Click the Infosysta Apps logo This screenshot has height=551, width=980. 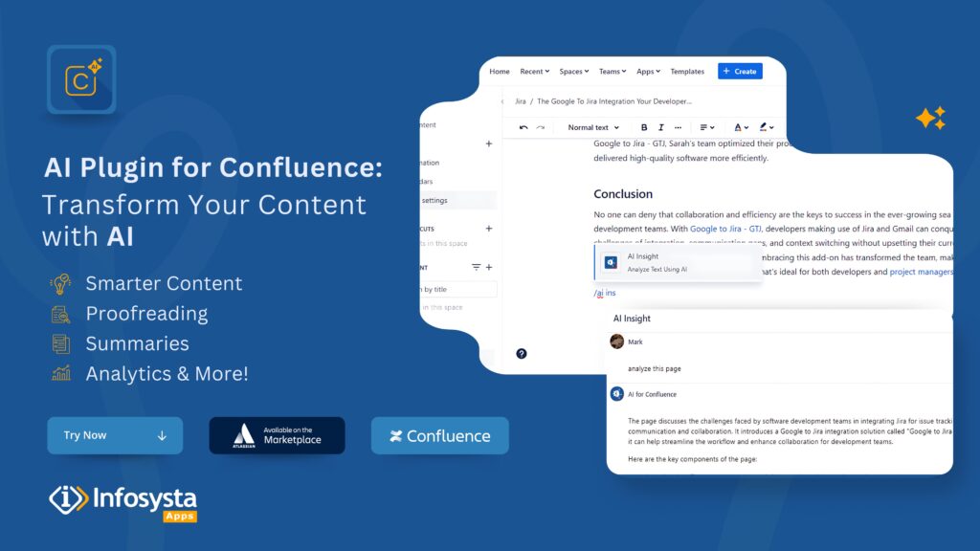[x=123, y=502]
